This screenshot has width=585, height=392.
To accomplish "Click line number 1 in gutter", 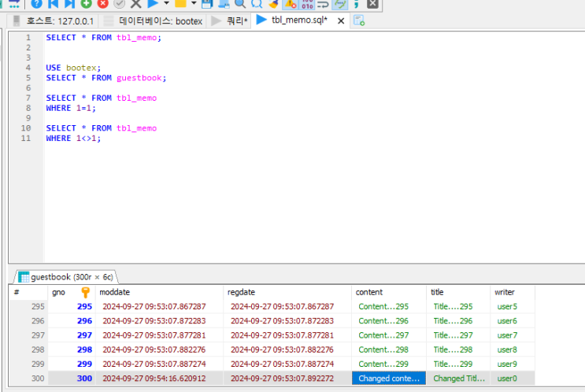I will [28, 37].
